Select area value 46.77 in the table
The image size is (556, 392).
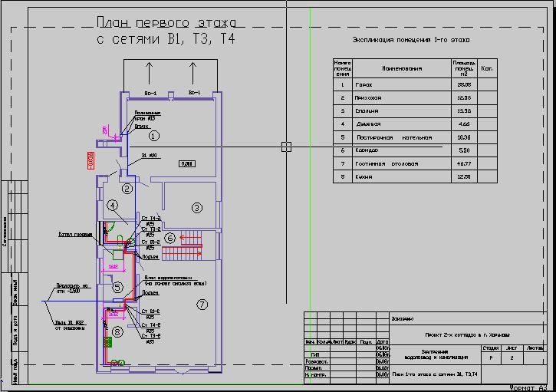462,163
